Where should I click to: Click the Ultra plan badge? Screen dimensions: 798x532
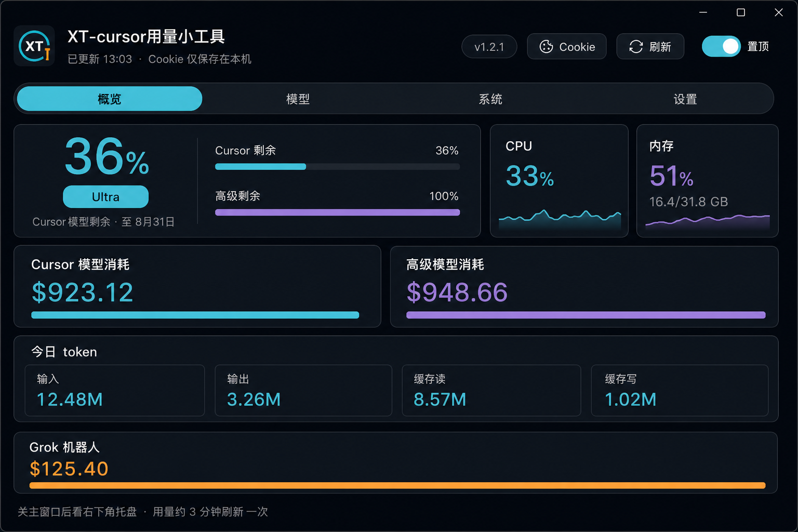pos(105,197)
